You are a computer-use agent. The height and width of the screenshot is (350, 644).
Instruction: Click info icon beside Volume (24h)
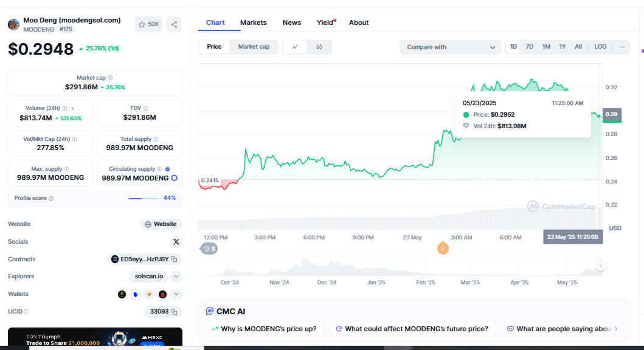(x=64, y=108)
